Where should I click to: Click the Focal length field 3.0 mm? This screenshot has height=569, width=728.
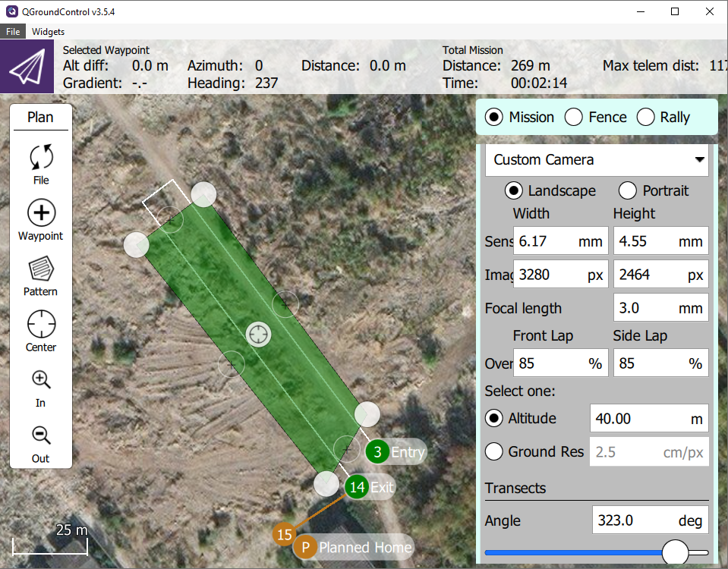pyautogui.click(x=660, y=308)
